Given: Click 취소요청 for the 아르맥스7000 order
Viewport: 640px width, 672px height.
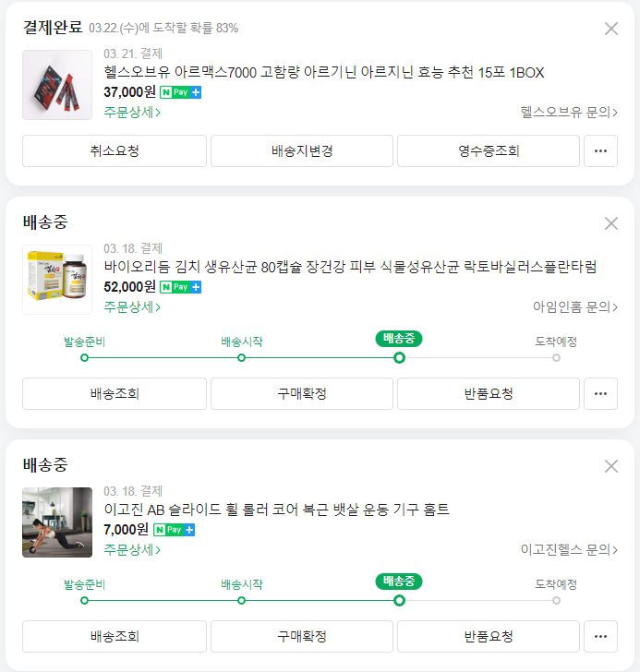Looking at the screenshot, I should coord(115,150).
